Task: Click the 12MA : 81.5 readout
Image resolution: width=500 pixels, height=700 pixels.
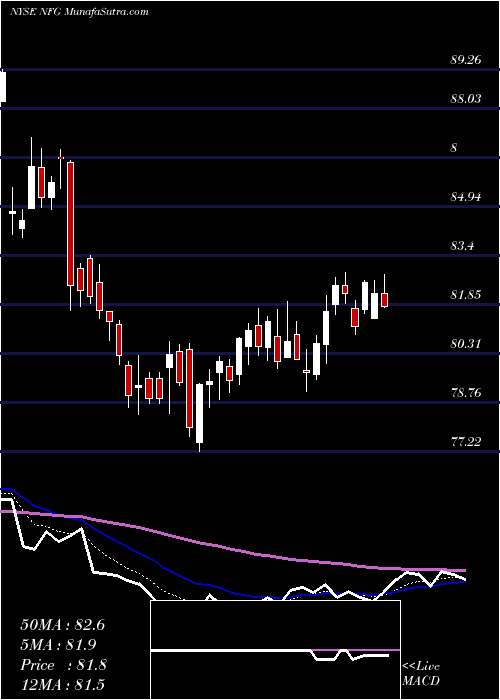Action: [x=62, y=684]
